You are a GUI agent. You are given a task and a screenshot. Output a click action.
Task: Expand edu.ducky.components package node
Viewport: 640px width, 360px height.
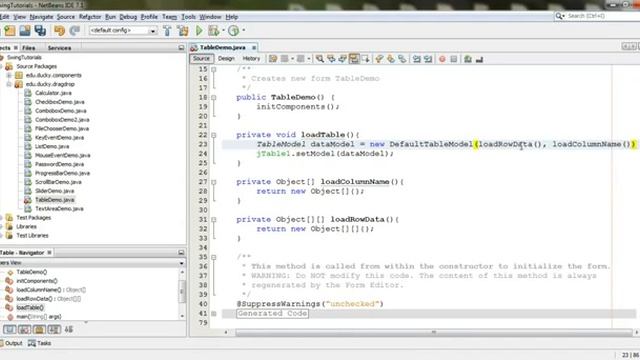click(x=9, y=76)
